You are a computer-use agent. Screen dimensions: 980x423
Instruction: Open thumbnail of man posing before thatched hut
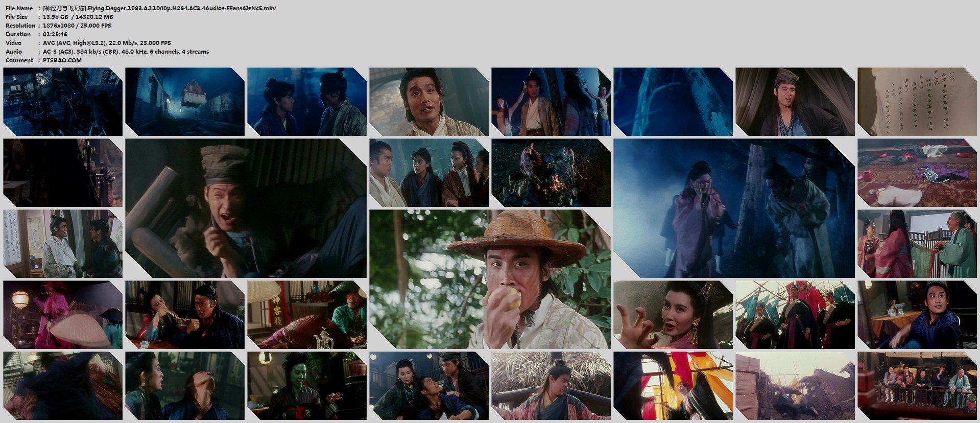(551, 386)
